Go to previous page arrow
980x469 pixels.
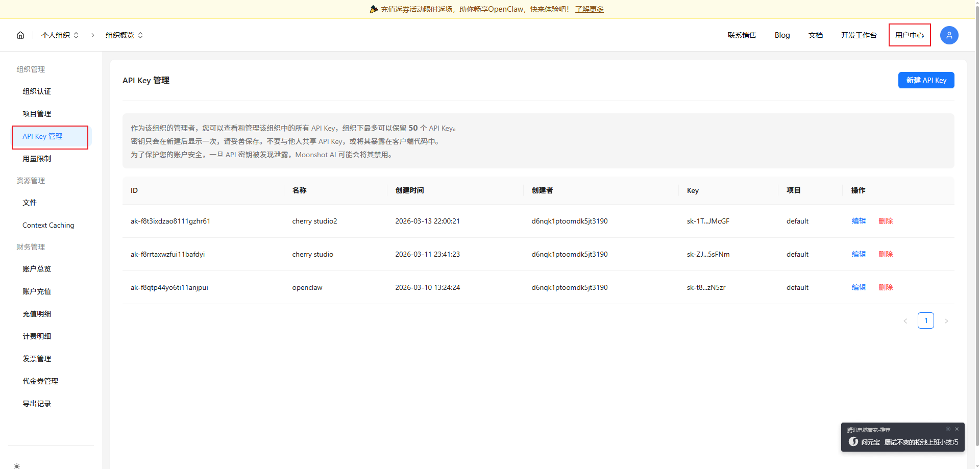pos(905,321)
